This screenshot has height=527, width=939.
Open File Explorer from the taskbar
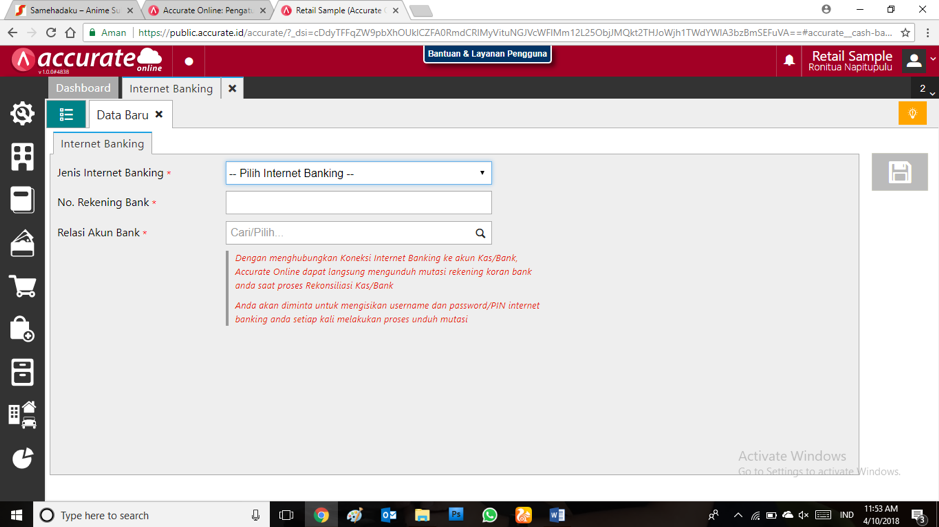tap(422, 515)
